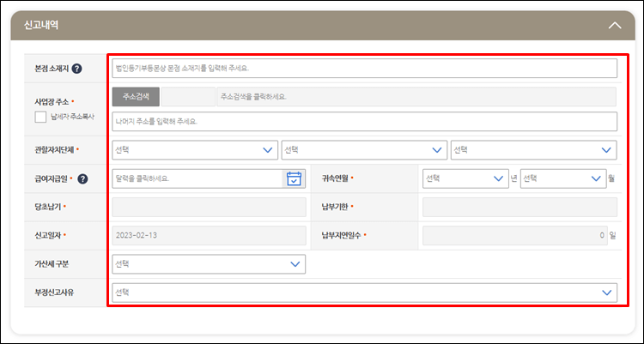The image size is (644, 344).
Task: Click the 사업장 주소 label
Action: tap(52, 101)
